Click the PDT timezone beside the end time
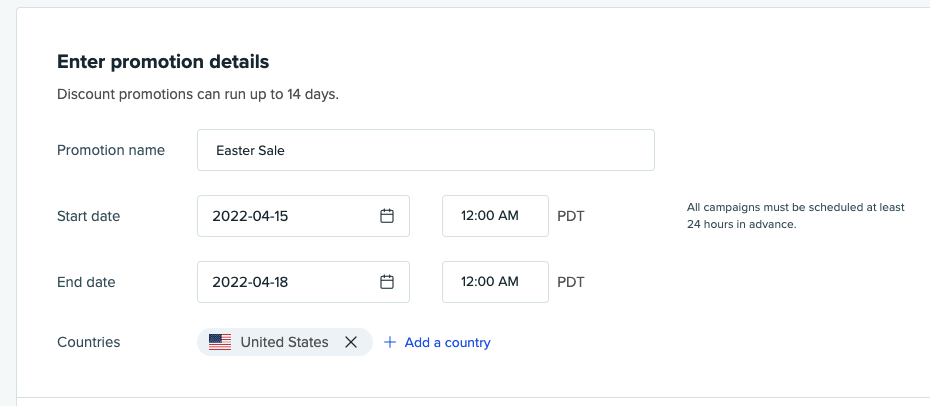 point(570,282)
